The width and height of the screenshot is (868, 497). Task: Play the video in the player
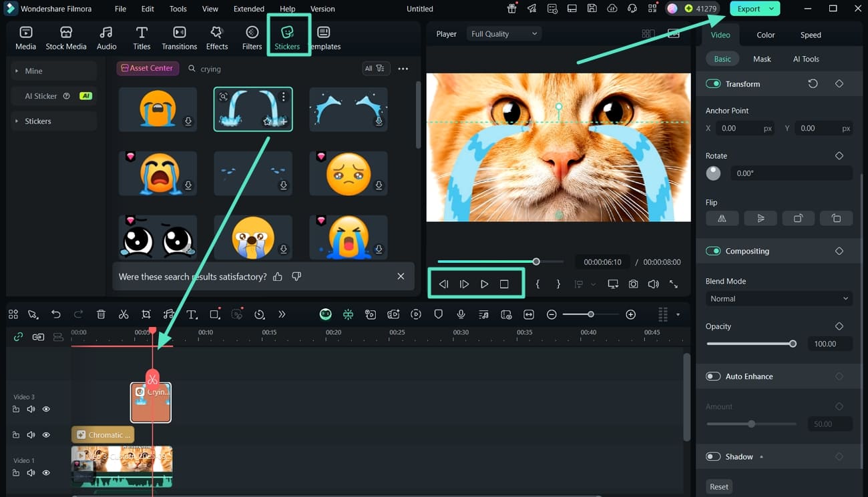tap(484, 284)
